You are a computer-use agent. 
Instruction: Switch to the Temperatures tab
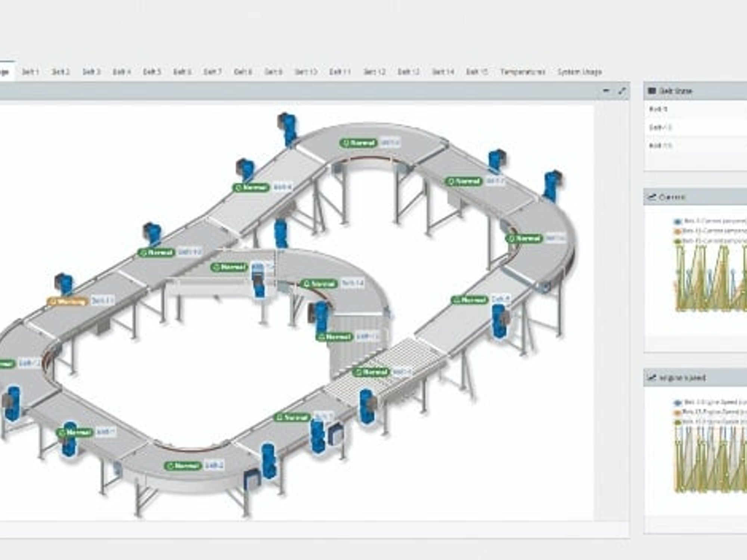click(x=523, y=71)
